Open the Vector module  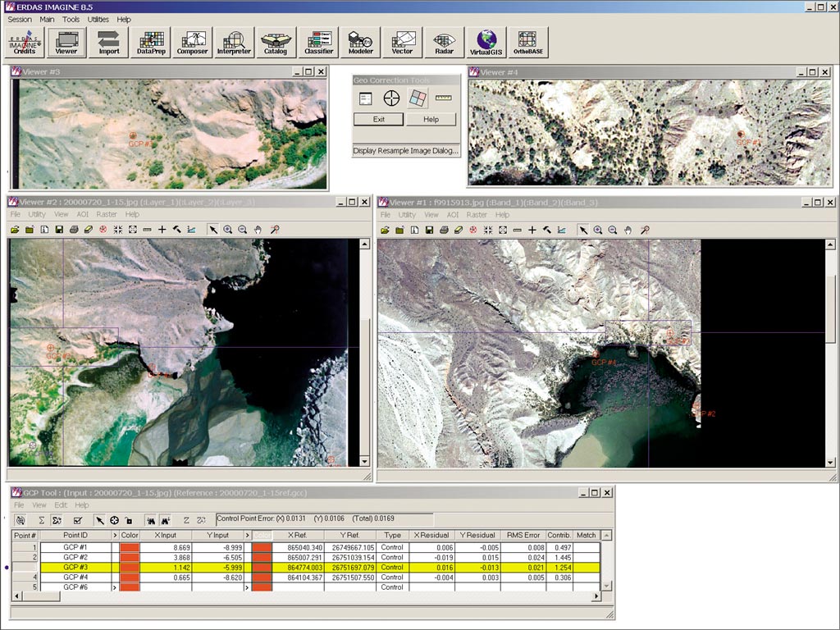coord(402,43)
